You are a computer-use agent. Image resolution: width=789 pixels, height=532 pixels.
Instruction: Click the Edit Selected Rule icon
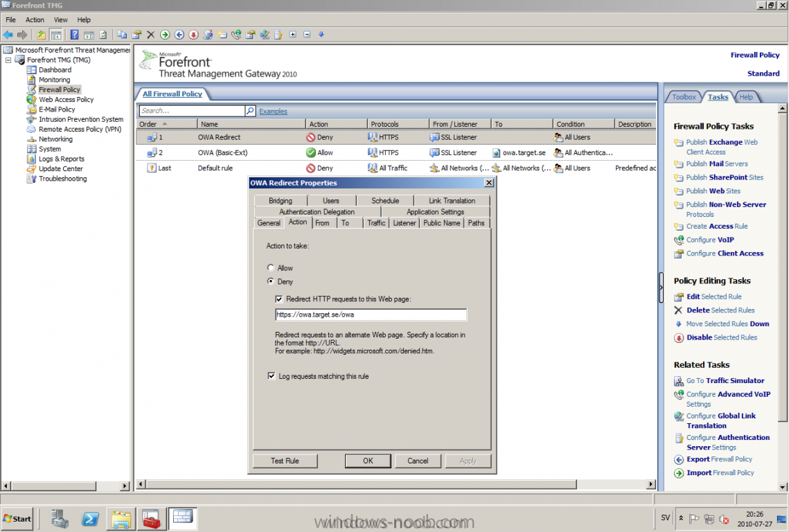(678, 297)
